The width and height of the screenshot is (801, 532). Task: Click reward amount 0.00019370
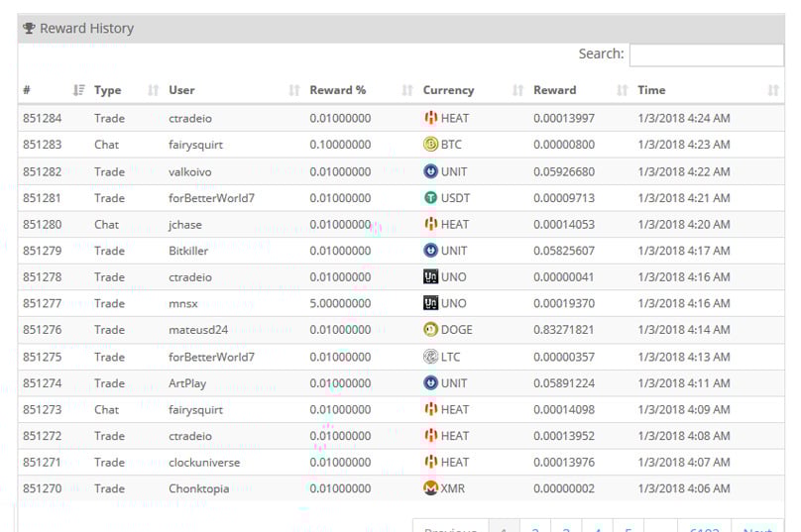[x=564, y=303]
